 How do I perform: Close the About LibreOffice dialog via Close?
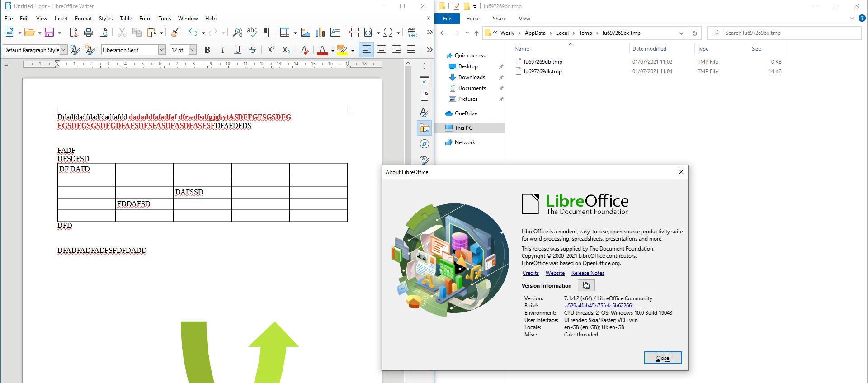(663, 358)
